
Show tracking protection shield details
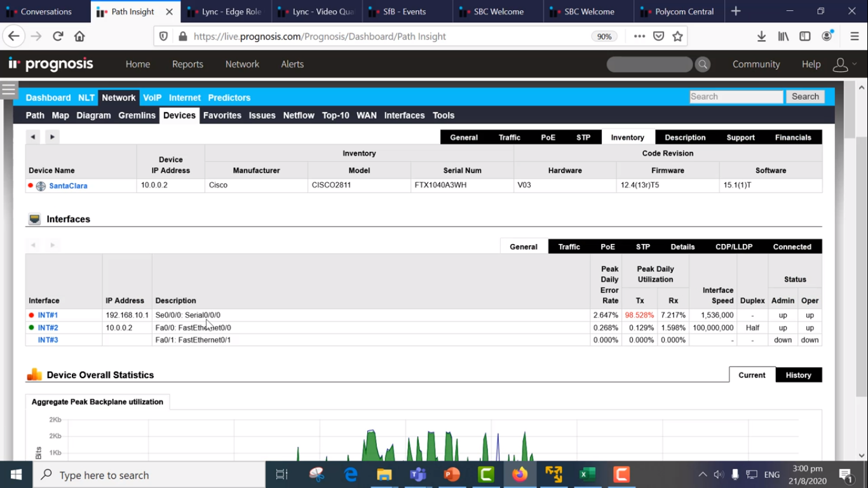tap(163, 36)
